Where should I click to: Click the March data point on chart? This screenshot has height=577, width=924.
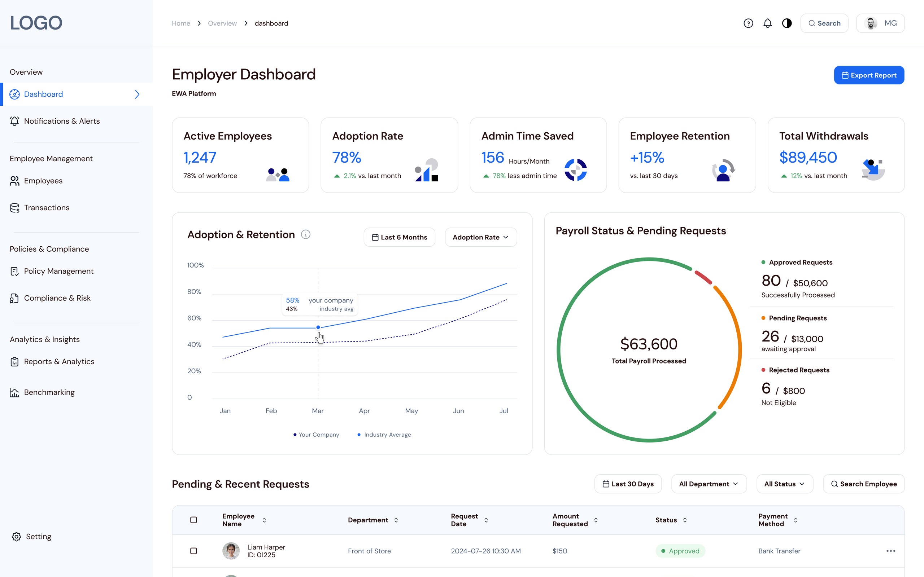click(318, 327)
